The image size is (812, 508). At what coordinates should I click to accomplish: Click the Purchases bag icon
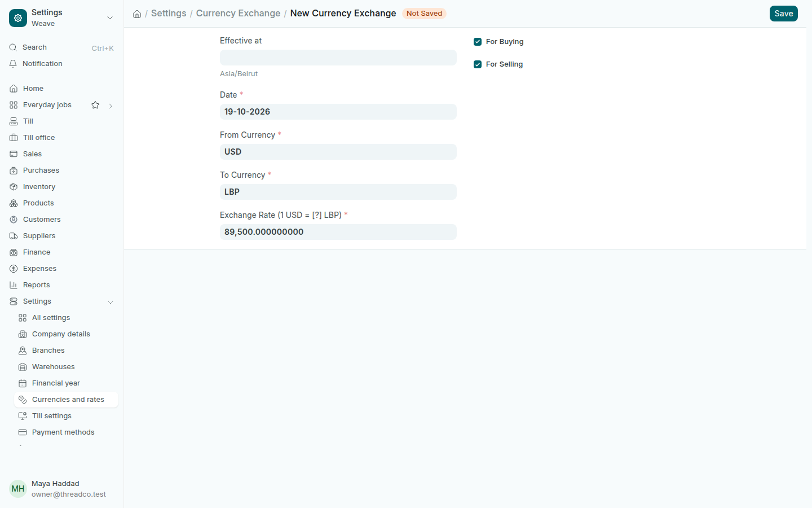(14, 170)
